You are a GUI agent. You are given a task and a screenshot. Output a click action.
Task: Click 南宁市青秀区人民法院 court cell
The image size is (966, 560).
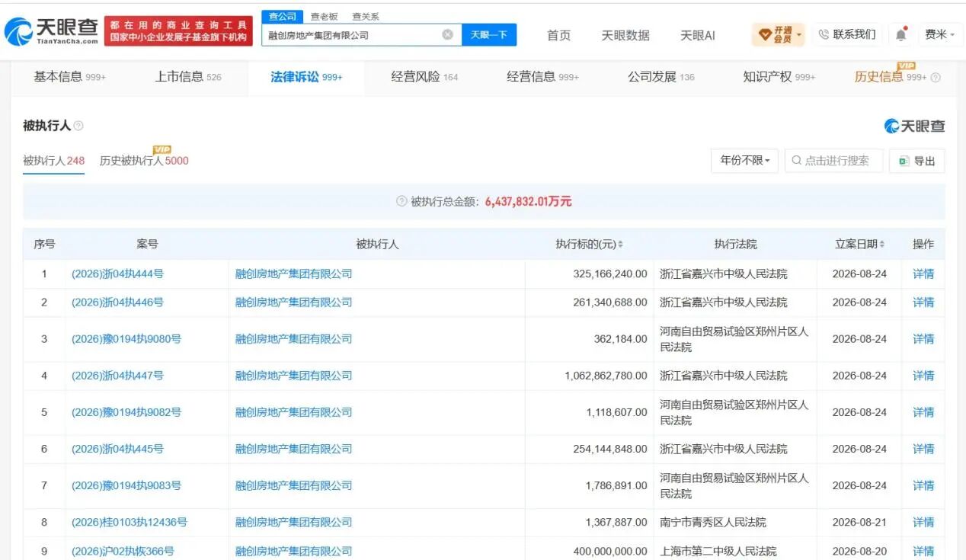tap(713, 522)
